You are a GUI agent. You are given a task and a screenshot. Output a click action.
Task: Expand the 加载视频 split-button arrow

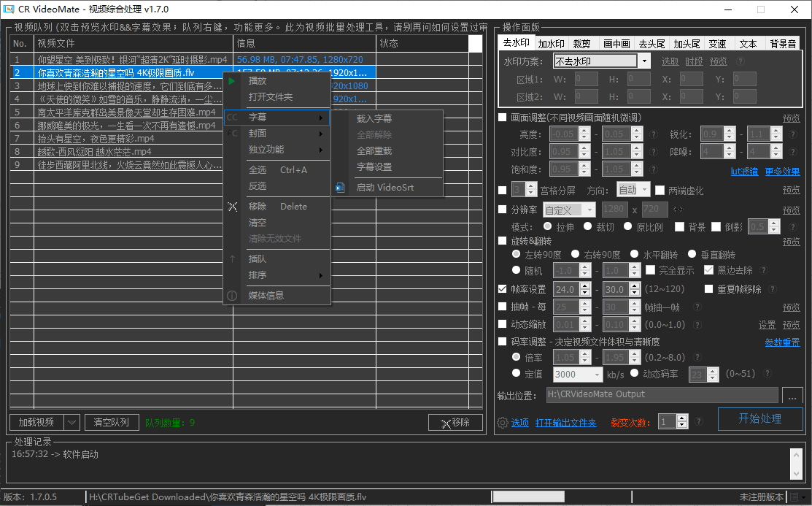(x=71, y=422)
